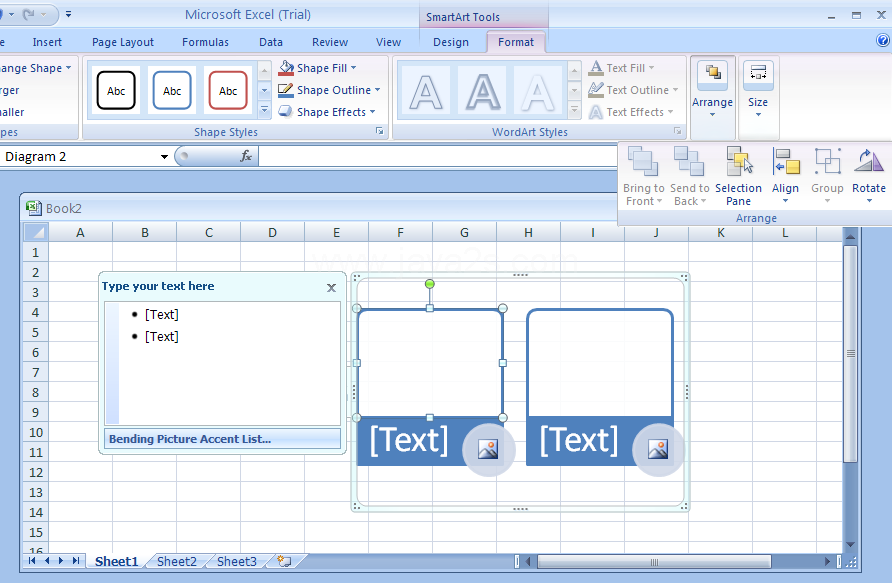This screenshot has width=892, height=583.
Task: Insert picture in left SmartArt placeholder
Action: click(488, 450)
